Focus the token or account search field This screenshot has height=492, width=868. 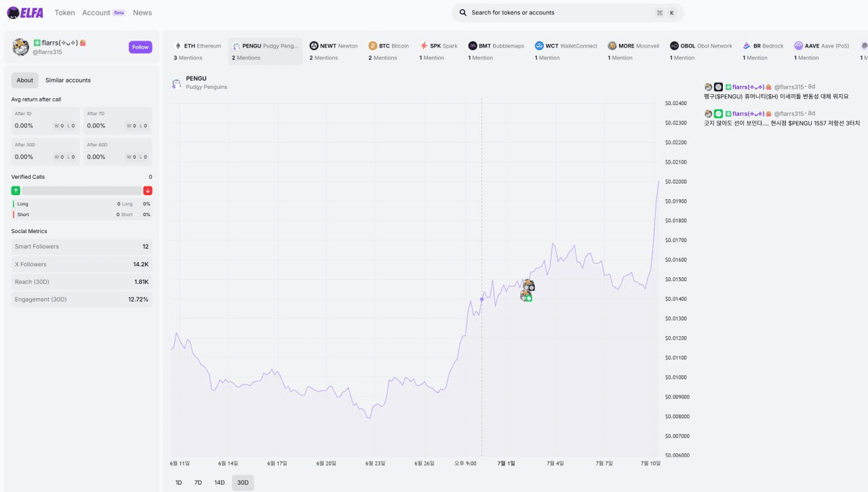pos(568,13)
